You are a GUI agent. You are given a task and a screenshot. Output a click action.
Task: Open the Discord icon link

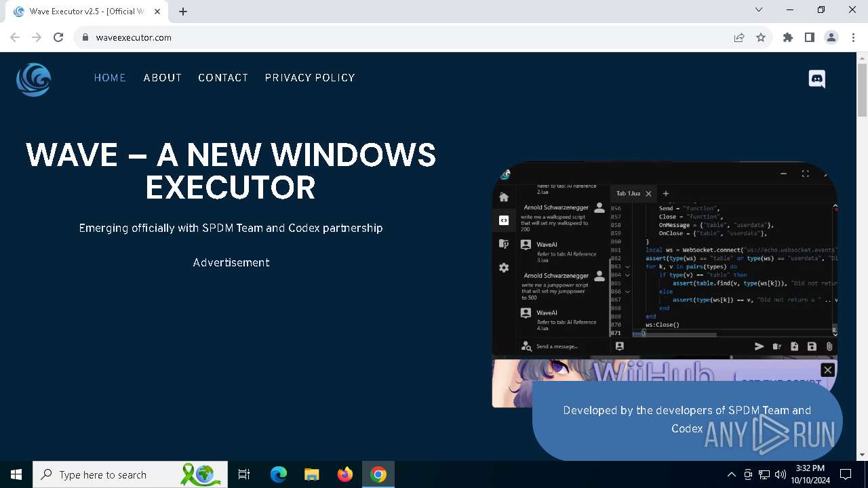(x=817, y=79)
